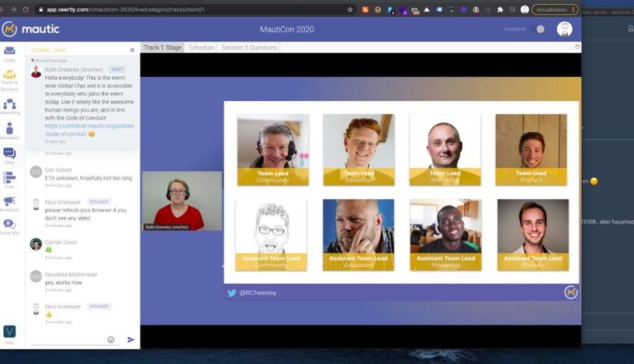This screenshot has height=364, width=634.
Task: Click 'ETA unknown, hopefully not too long' message
Action: [x=89, y=178]
